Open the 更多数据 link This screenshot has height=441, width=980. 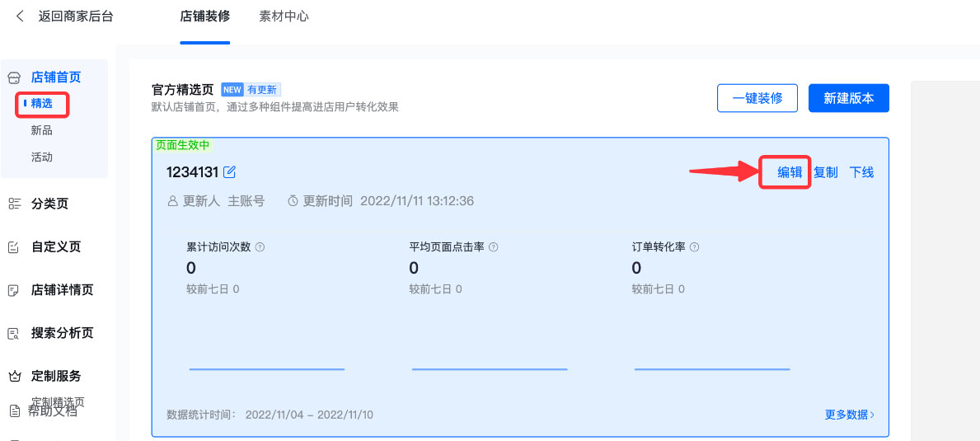pos(850,414)
